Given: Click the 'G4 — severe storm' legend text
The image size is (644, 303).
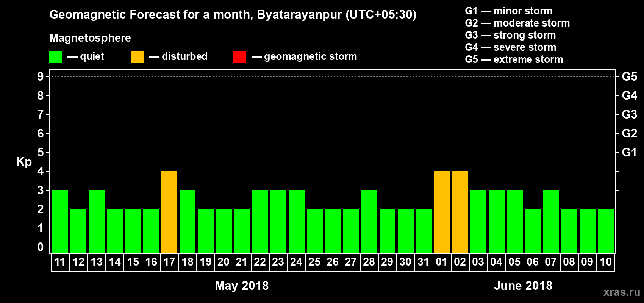Looking at the screenshot, I should coord(511,47).
